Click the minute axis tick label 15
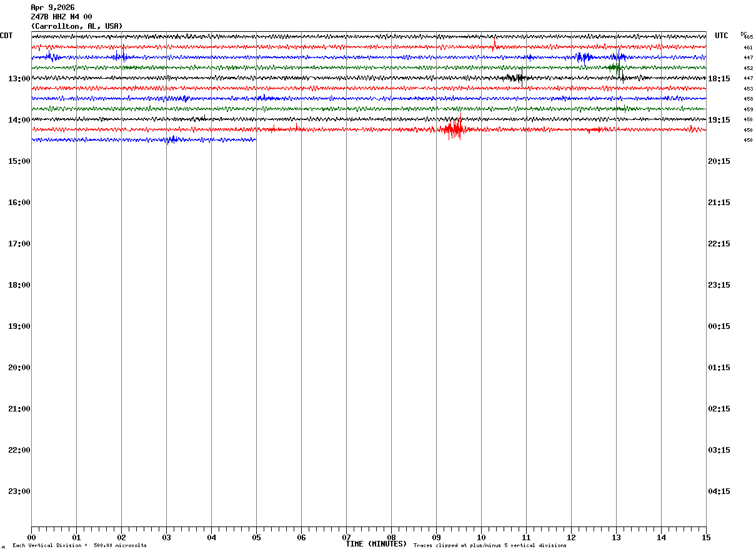The width and height of the screenshot is (756, 554). click(706, 537)
